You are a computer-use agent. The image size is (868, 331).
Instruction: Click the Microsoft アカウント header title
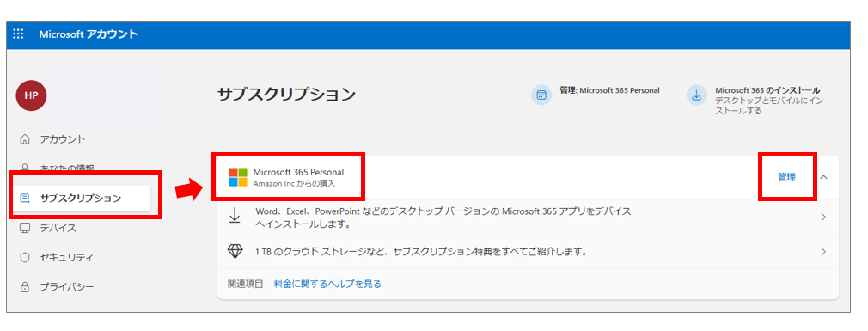89,34
